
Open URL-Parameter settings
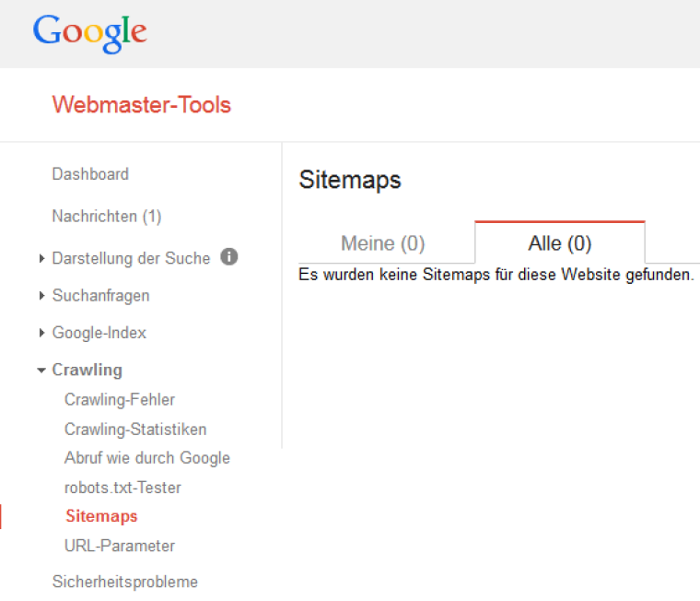[120, 546]
